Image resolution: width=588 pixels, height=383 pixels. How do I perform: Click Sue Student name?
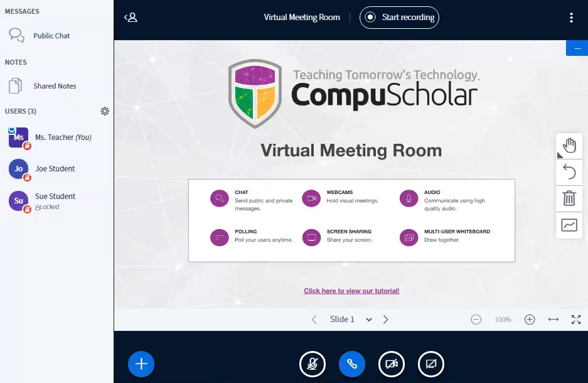(x=55, y=196)
